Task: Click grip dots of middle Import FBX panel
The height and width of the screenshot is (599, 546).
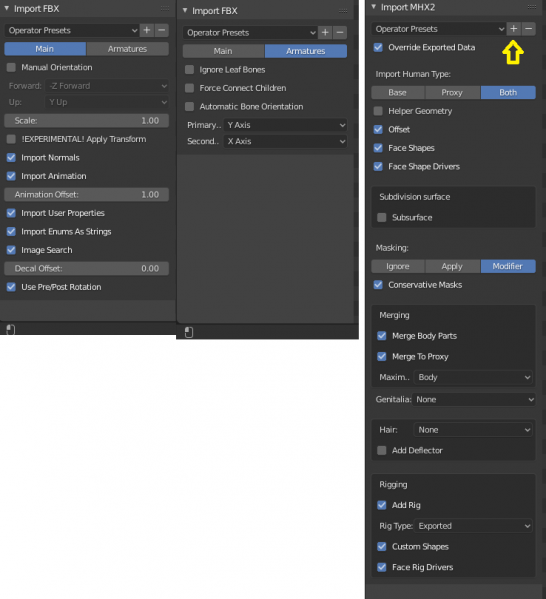Action: (343, 11)
